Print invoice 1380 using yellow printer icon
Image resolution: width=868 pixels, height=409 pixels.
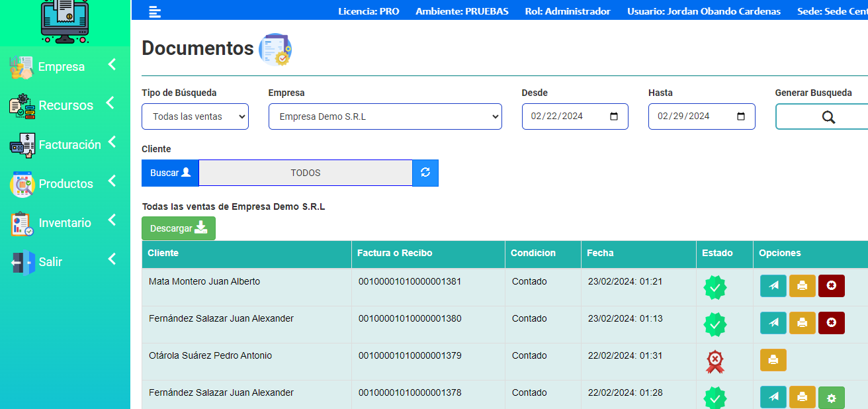pyautogui.click(x=802, y=323)
